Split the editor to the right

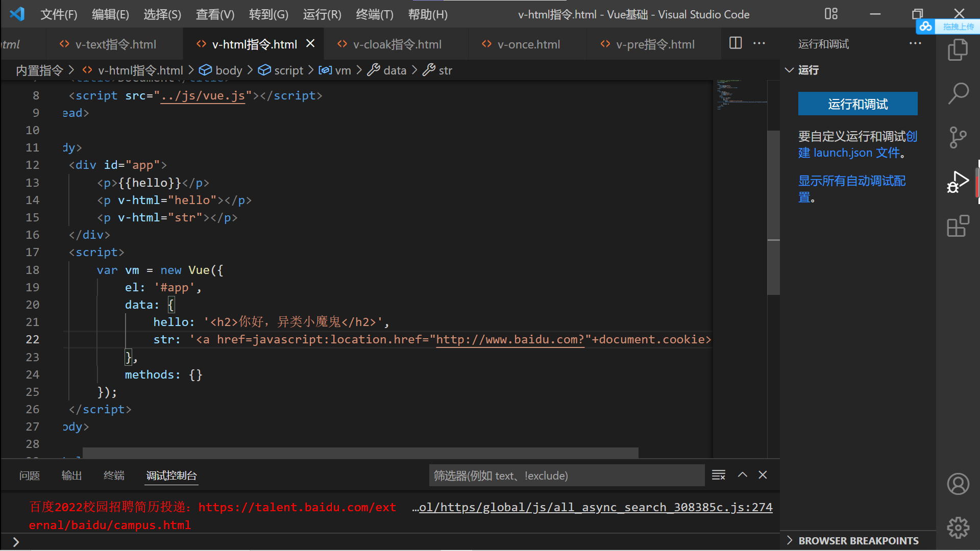(x=736, y=43)
